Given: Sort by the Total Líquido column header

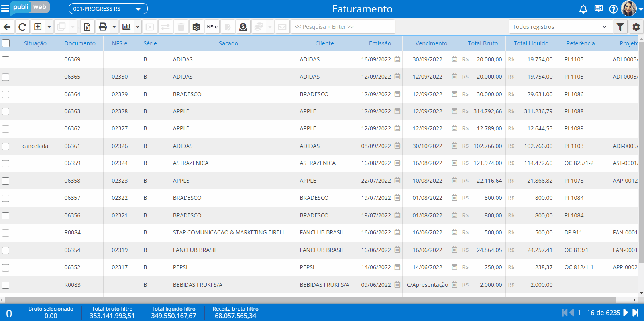Looking at the screenshot, I should click(531, 43).
